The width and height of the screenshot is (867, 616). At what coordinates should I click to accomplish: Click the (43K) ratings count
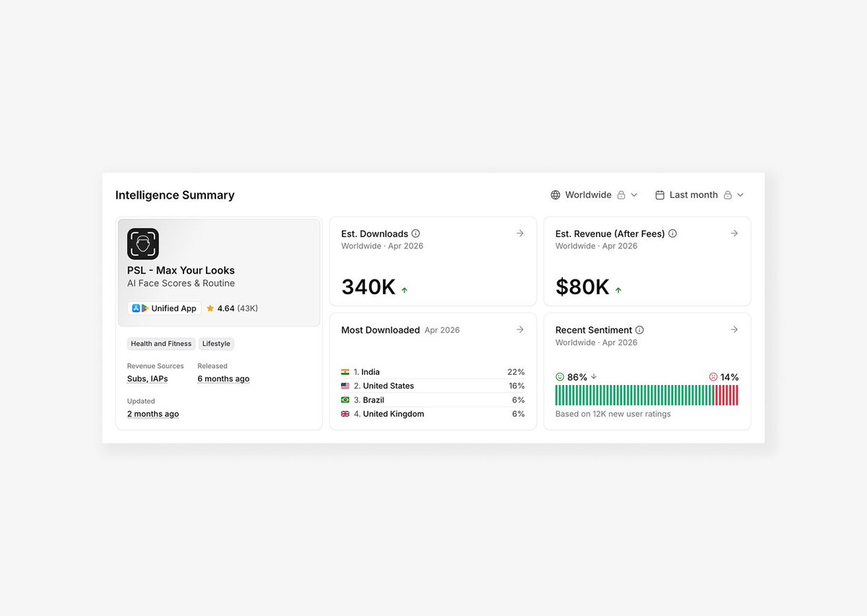248,308
